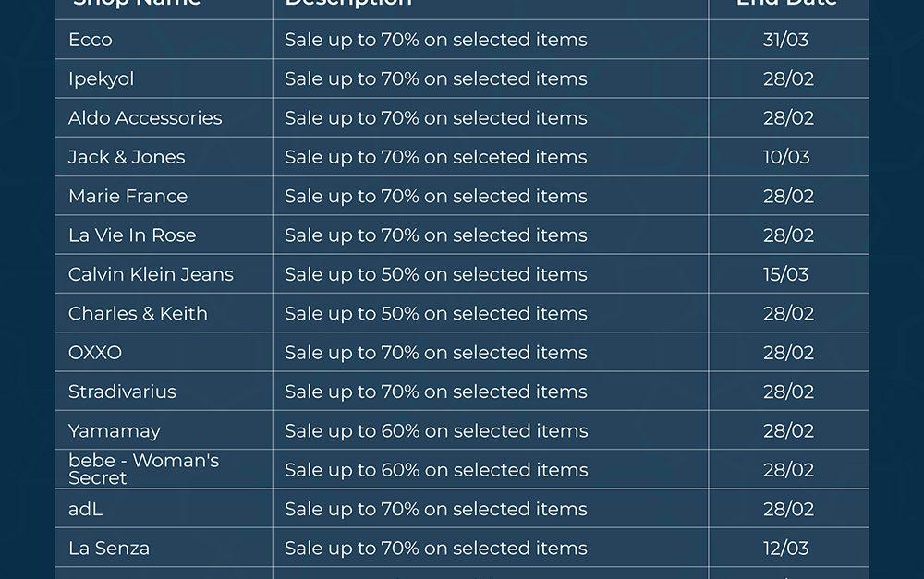
Task: Select the Jack & Jones shop name
Action: pos(127,157)
